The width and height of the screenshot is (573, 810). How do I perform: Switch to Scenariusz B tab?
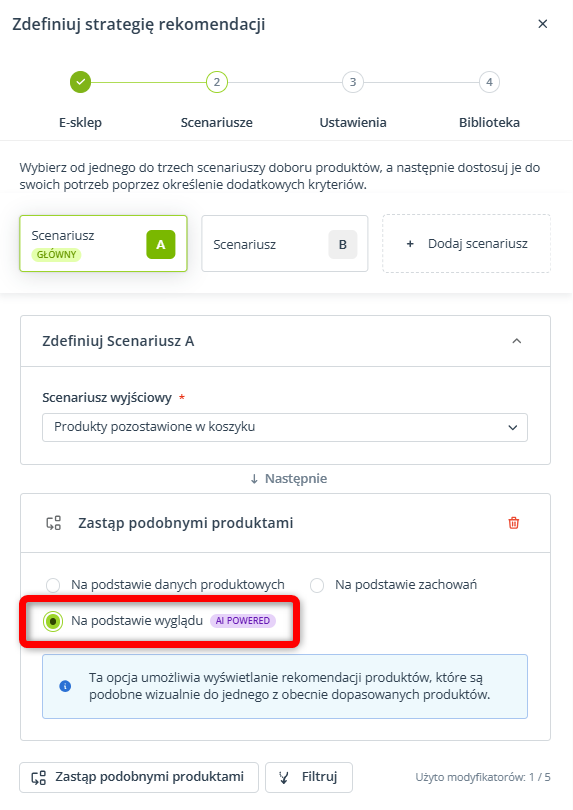(285, 244)
